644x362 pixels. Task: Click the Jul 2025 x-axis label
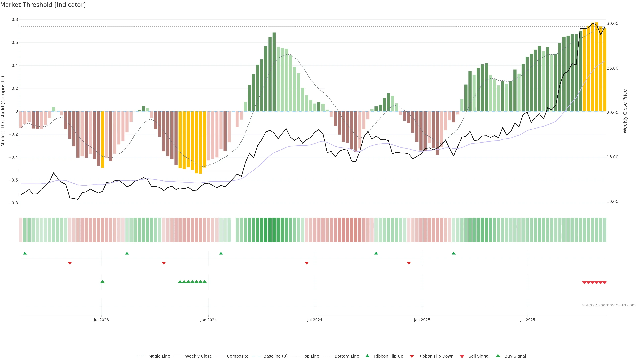527,320
